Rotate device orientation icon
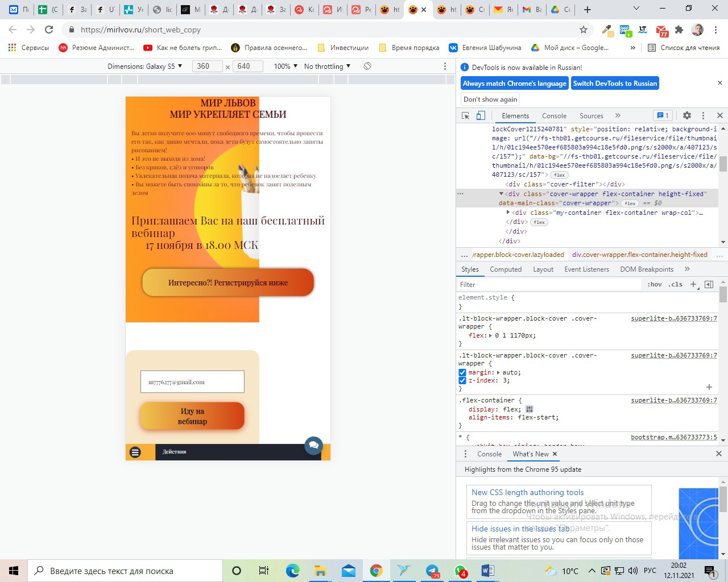This screenshot has width=728, height=582. (x=367, y=66)
